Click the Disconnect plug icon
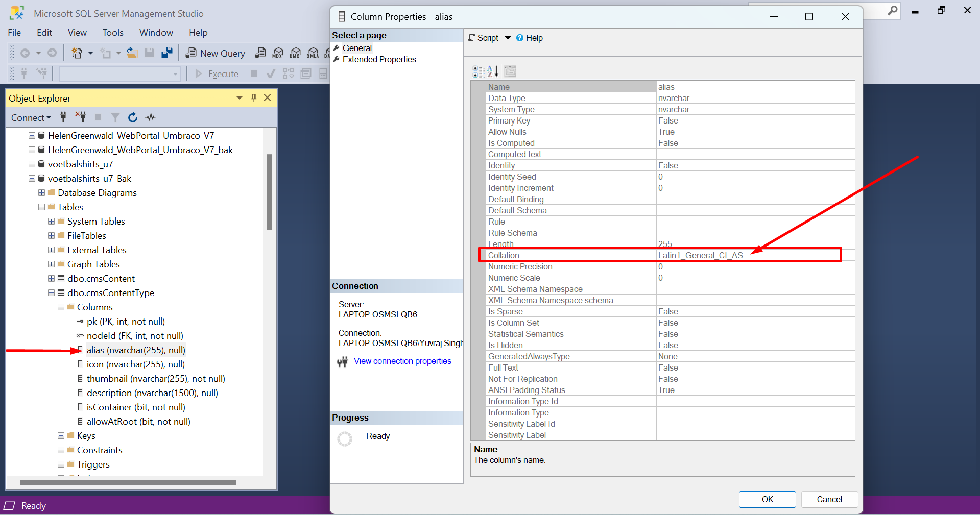The image size is (980, 515). 81,117
